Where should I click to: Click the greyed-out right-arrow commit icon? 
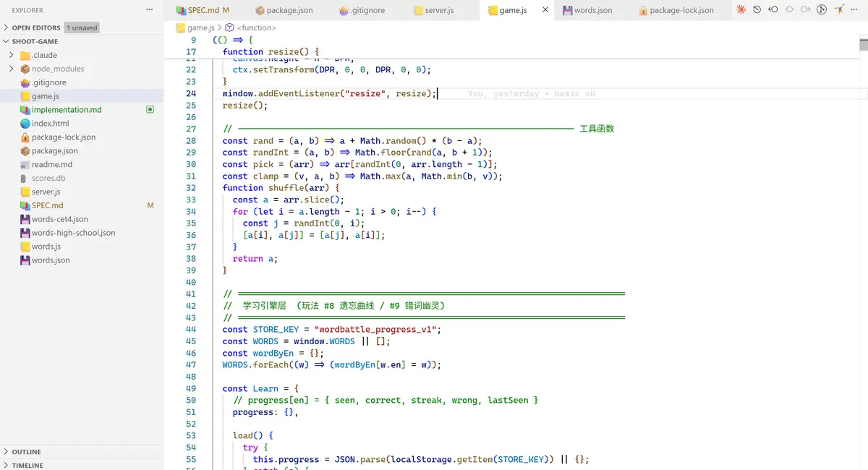click(805, 9)
